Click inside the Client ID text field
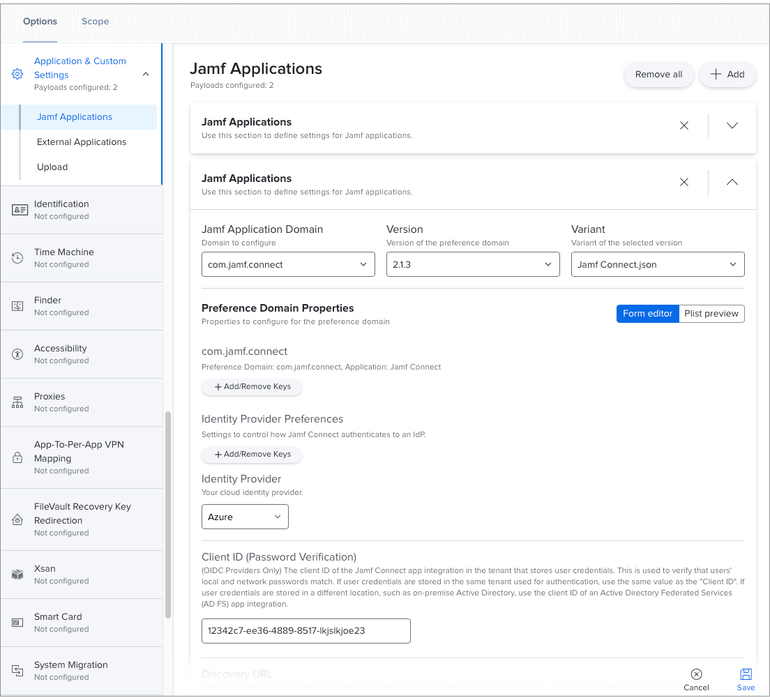 [305, 630]
